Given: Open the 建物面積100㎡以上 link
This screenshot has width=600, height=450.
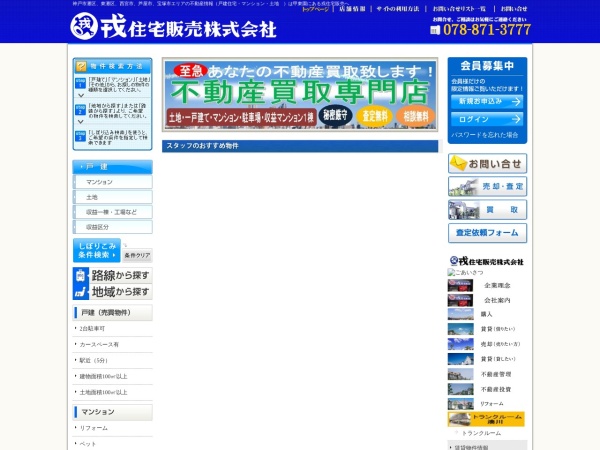Looking at the screenshot, I should (x=103, y=376).
